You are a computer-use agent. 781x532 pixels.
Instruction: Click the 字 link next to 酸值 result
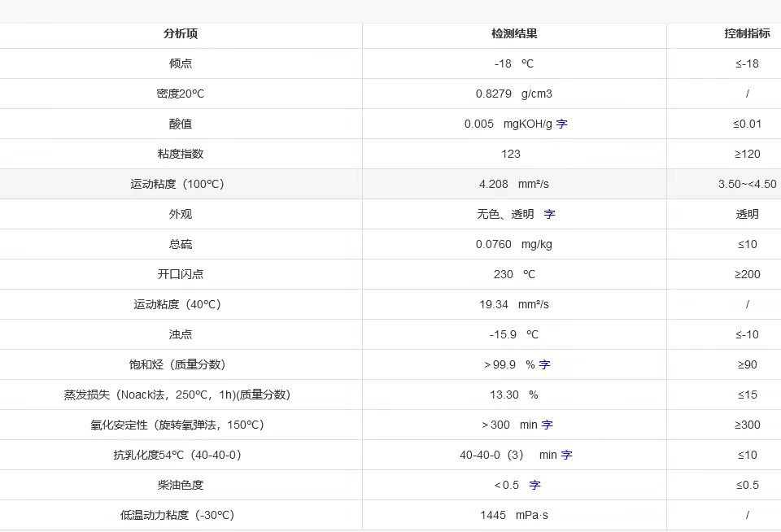pyautogui.click(x=561, y=124)
